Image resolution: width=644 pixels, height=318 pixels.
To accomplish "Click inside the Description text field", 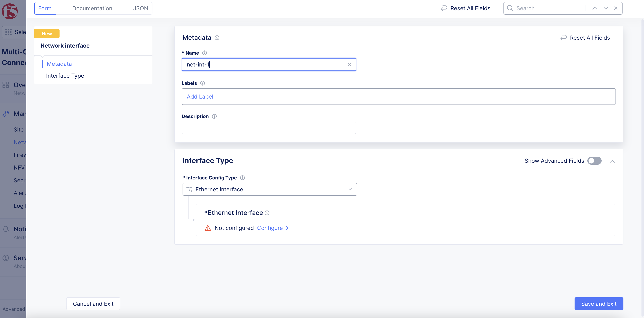I will coord(269,128).
